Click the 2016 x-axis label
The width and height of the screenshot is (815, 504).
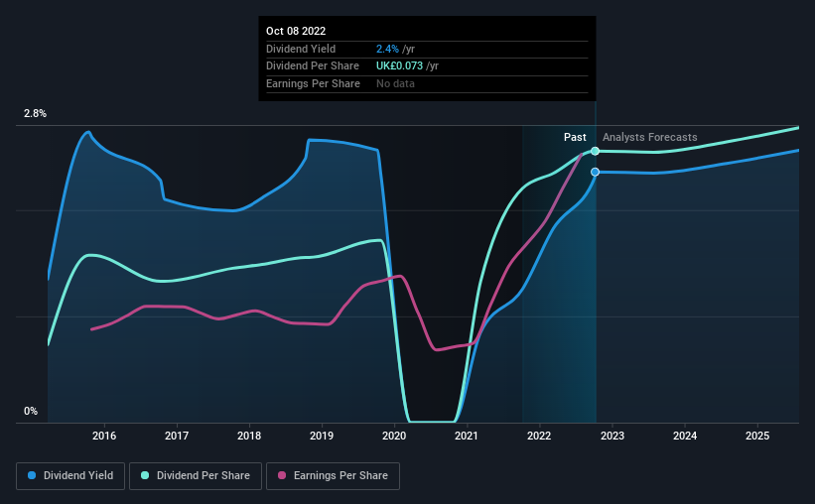[x=104, y=436]
